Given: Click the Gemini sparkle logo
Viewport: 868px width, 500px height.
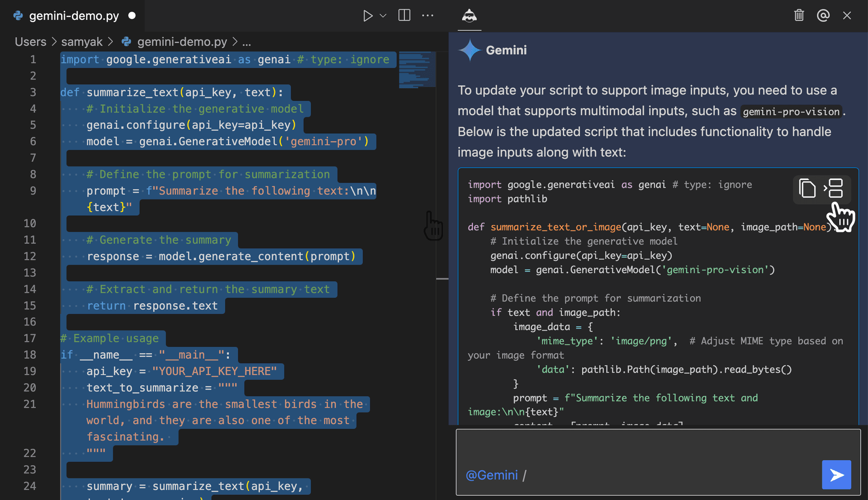Looking at the screenshot, I should coord(469,50).
